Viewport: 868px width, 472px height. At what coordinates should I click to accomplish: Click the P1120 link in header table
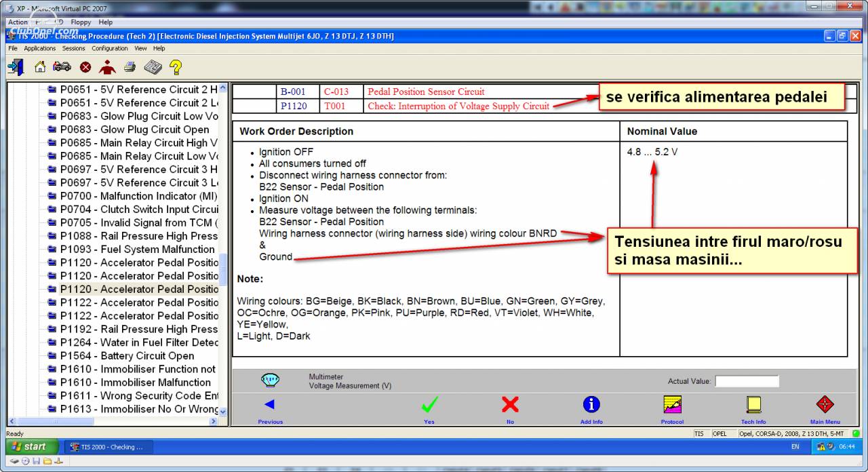pos(293,106)
